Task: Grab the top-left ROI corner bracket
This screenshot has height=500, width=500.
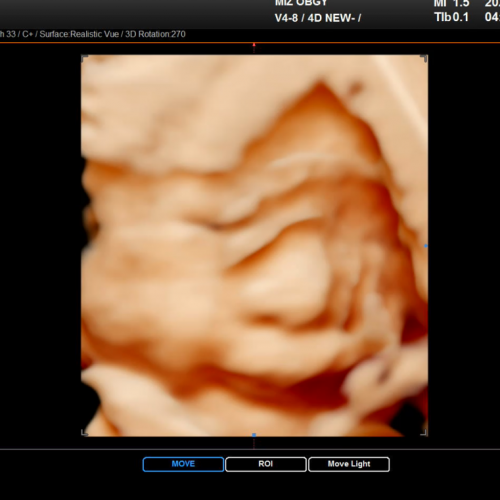Action: click(x=85, y=58)
